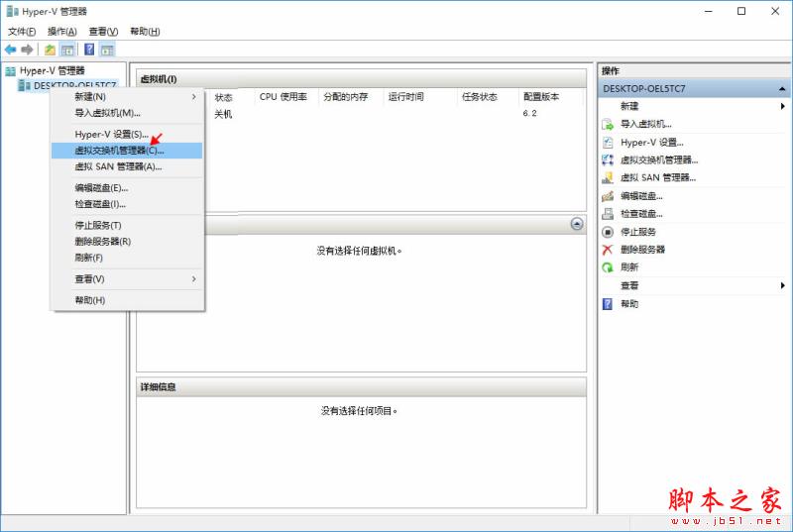This screenshot has width=793, height=532.
Task: Choose 刷新(F) in context menu
Action: pos(127,258)
